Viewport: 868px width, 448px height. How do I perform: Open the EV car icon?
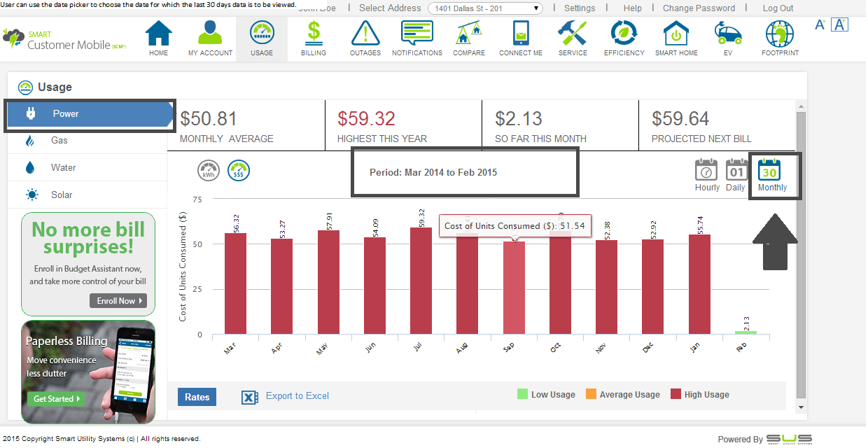click(x=728, y=34)
